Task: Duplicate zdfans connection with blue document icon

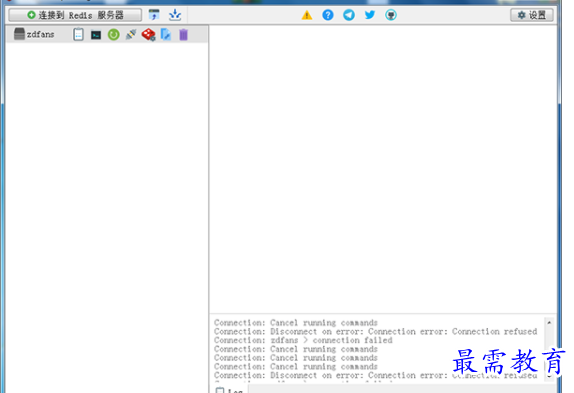Action: click(x=166, y=34)
